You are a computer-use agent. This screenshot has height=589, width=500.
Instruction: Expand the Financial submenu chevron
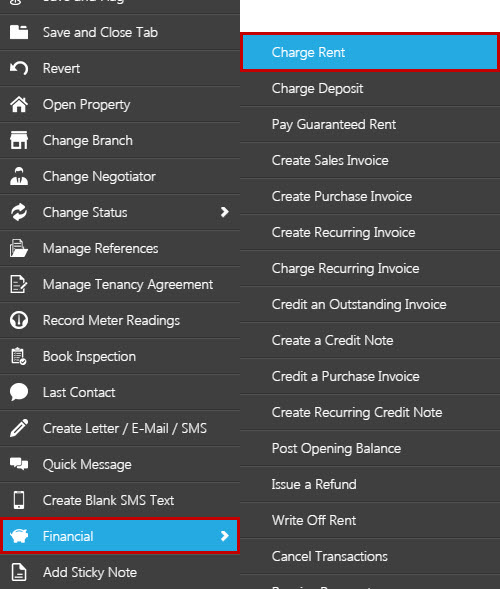point(225,536)
